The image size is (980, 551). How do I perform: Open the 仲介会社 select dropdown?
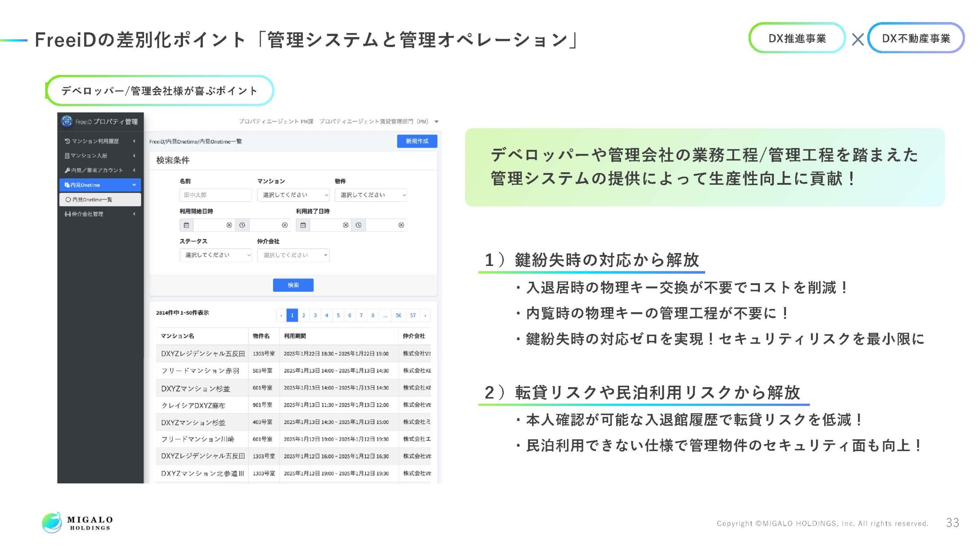point(293,255)
